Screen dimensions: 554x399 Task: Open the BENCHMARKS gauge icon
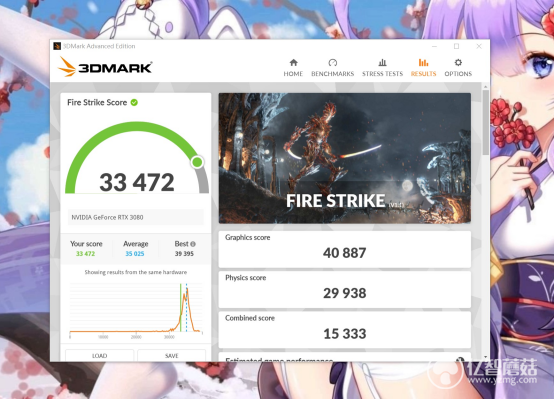332,63
